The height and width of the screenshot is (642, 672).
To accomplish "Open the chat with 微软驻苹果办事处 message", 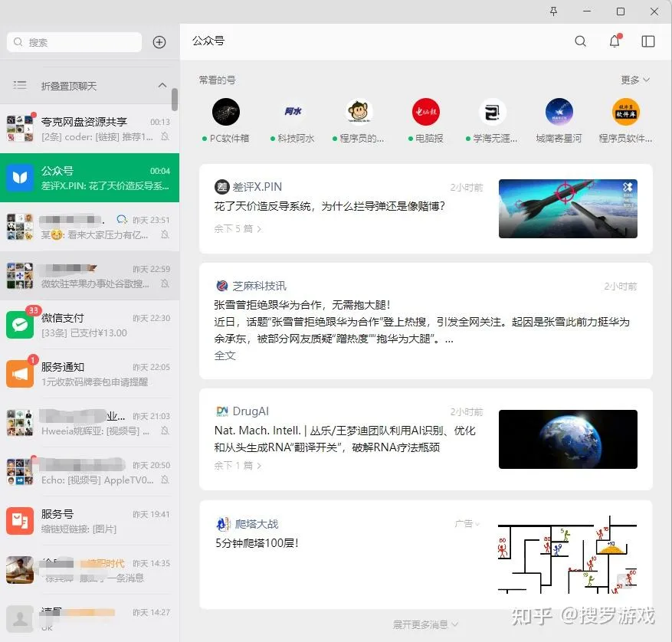I will tap(90, 276).
